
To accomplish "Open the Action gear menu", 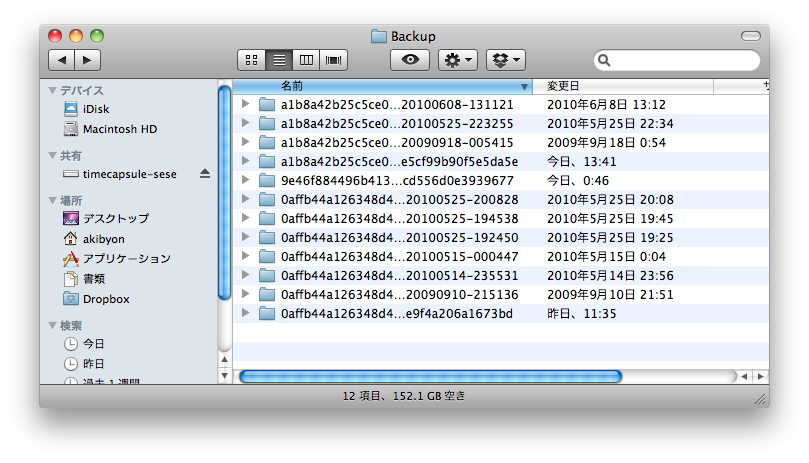I will [458, 60].
